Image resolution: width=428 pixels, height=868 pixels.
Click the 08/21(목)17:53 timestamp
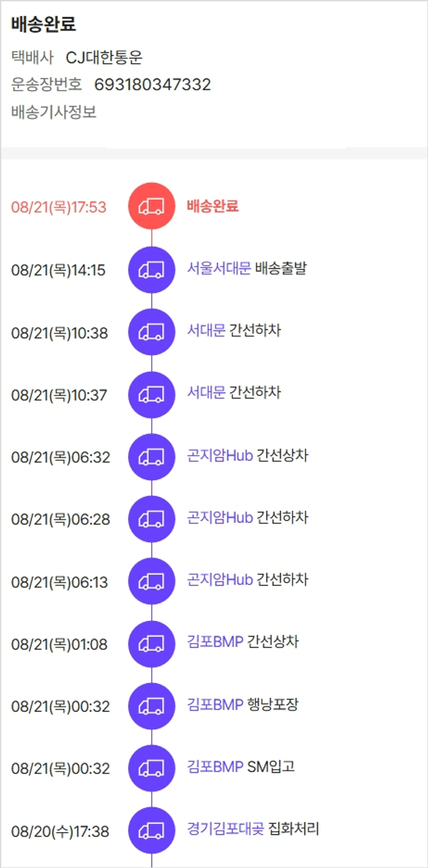coord(59,207)
